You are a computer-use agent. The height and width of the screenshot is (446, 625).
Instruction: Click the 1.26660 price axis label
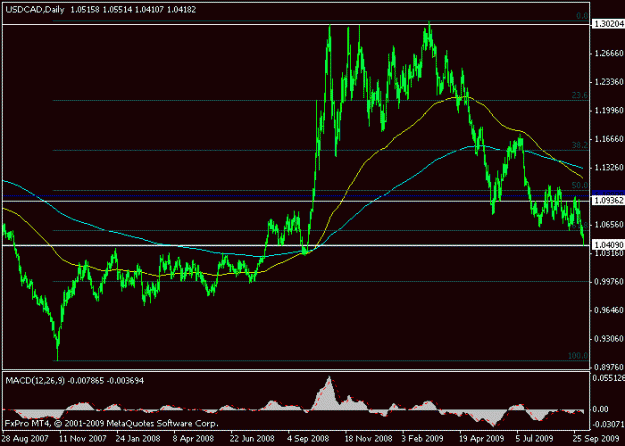pos(609,53)
